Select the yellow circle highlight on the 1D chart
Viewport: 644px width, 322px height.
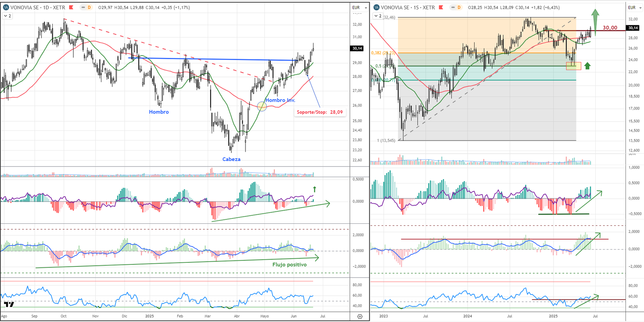[x=262, y=106]
